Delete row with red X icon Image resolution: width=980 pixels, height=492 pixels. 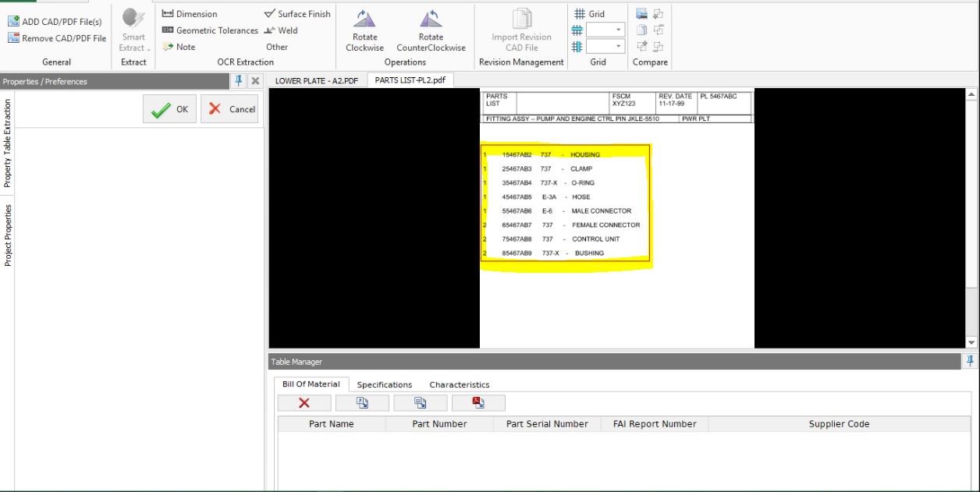(x=304, y=403)
